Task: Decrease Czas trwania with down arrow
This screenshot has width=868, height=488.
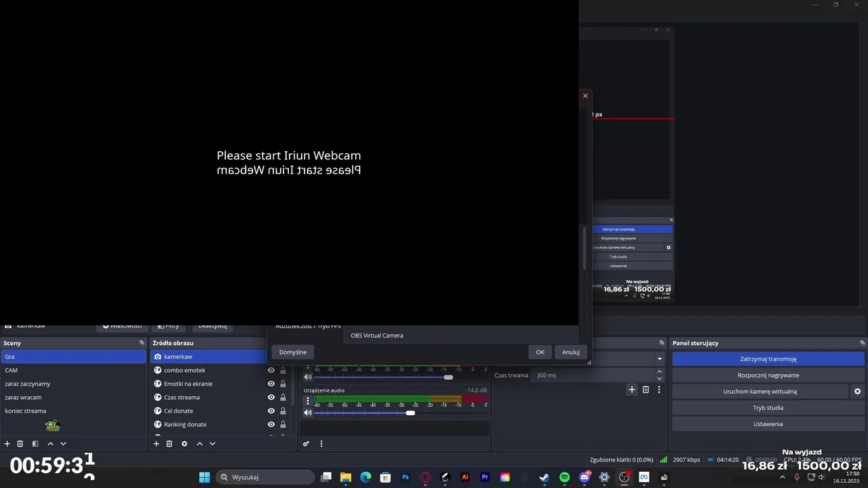Action: [659, 378]
